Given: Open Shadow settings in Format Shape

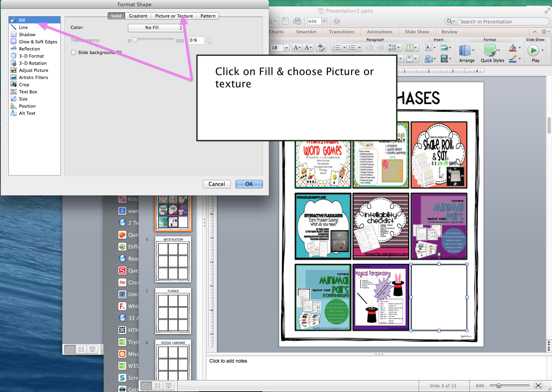Looking at the screenshot, I should pos(35,35).
